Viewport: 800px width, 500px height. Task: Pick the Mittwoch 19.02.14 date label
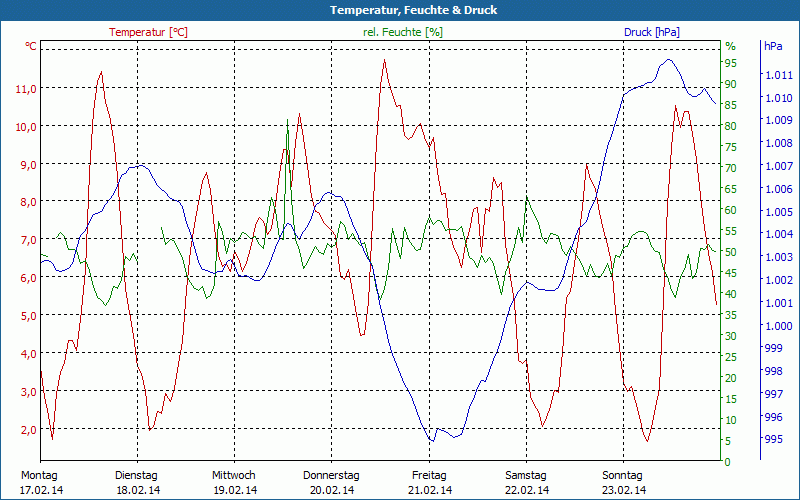(x=234, y=482)
